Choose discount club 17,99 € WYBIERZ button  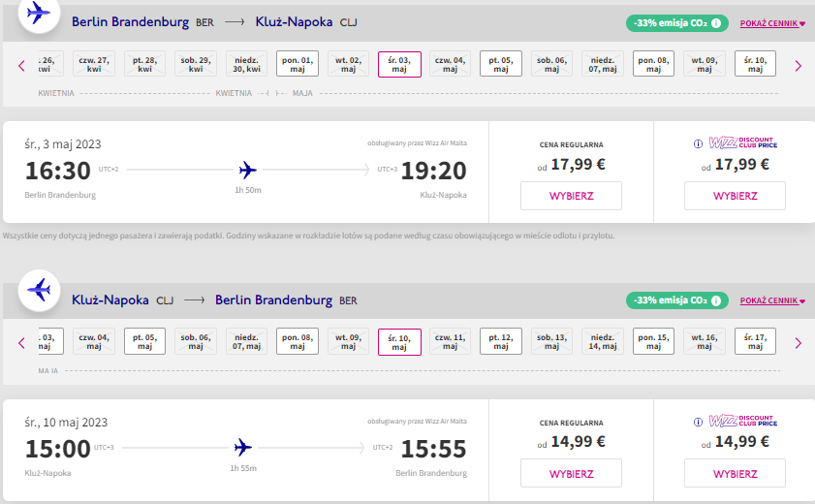tap(735, 196)
